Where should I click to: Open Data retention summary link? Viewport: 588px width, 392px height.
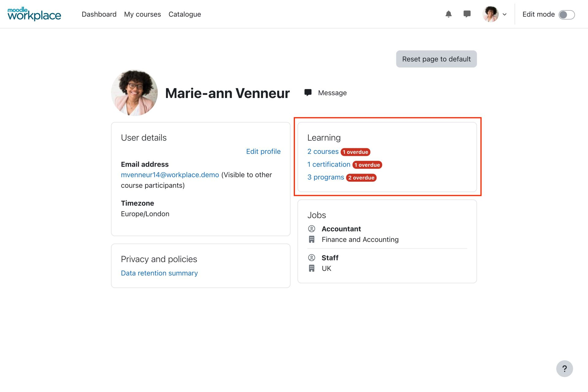[x=159, y=273]
